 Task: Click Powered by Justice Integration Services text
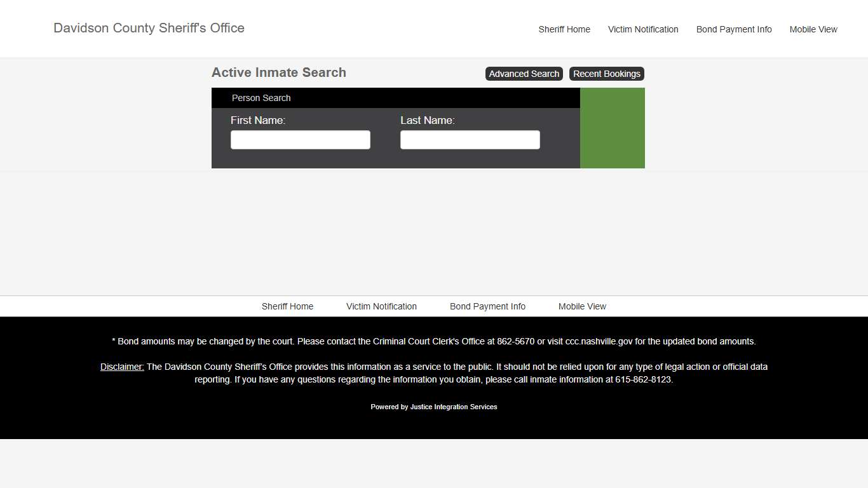click(x=434, y=407)
